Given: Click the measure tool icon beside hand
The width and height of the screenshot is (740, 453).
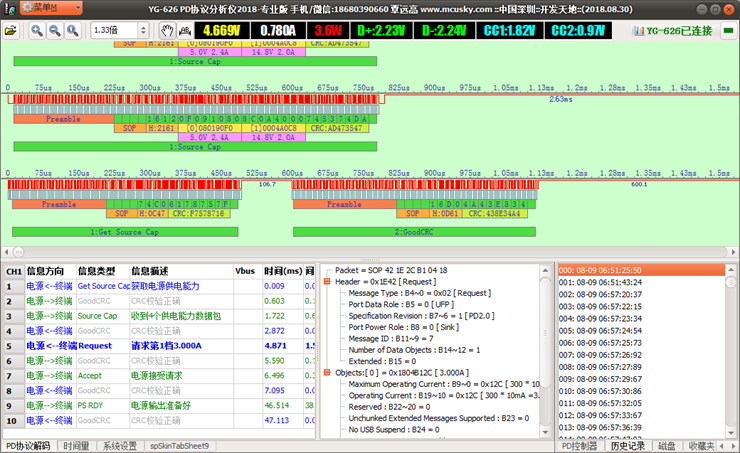Looking at the screenshot, I should (x=186, y=31).
